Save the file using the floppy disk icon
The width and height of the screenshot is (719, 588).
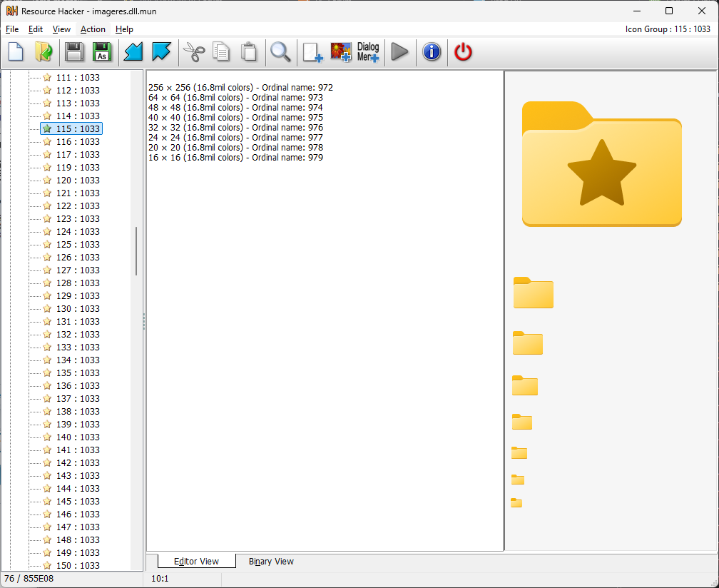[74, 52]
